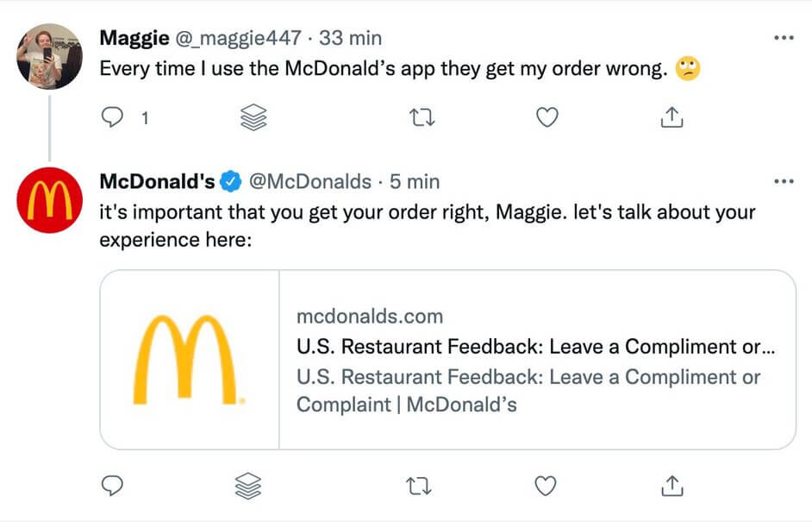Viewport: 812px width, 522px height.
Task: Open more options on McDonald's reply
Action: coord(784,181)
